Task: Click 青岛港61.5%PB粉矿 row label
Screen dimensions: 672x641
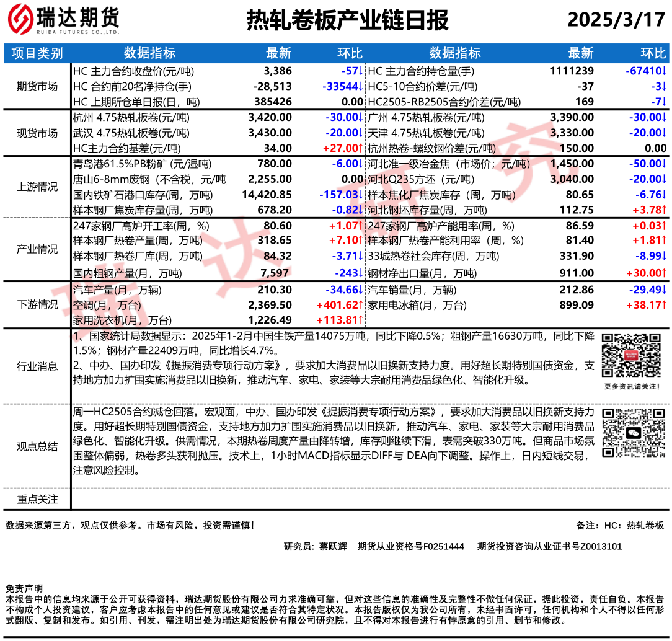Action: [143, 164]
